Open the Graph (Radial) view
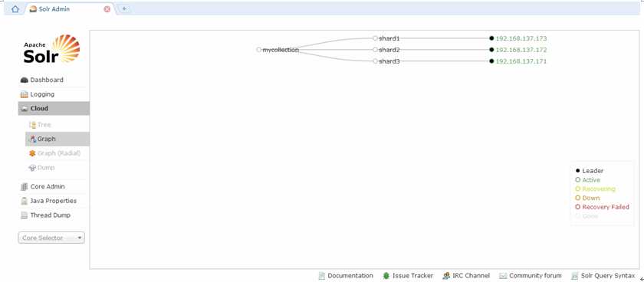Viewport: 644px width, 282px height. tap(59, 153)
